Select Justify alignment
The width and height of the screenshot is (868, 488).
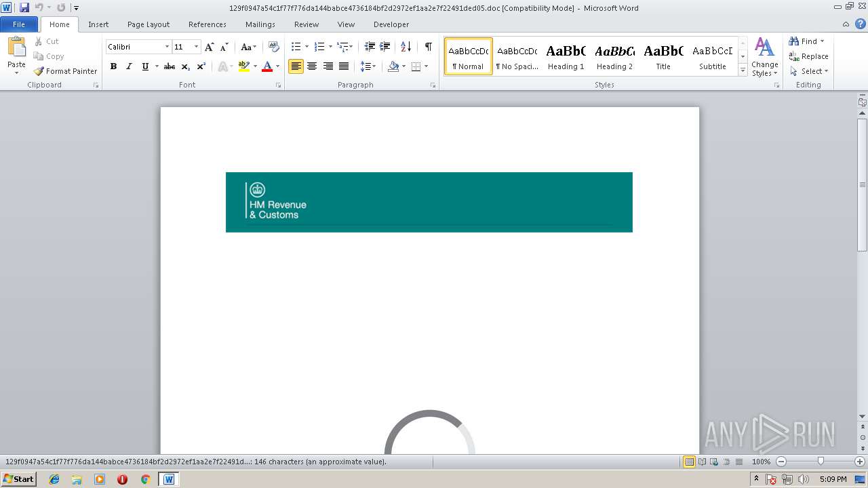[344, 66]
